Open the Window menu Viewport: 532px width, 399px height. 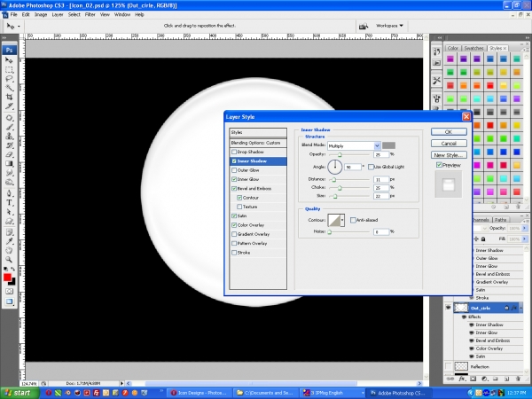click(122, 14)
